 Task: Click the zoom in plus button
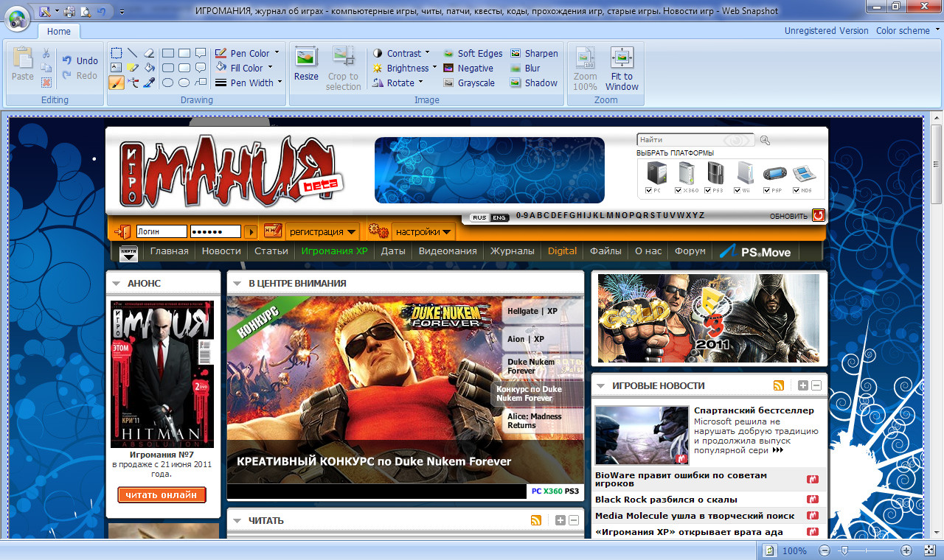pos(907,550)
